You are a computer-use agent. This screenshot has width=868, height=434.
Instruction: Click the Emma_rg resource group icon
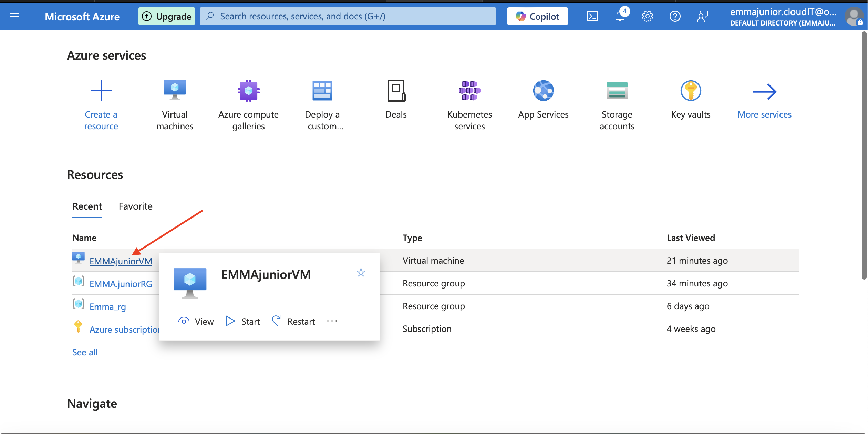coord(79,304)
